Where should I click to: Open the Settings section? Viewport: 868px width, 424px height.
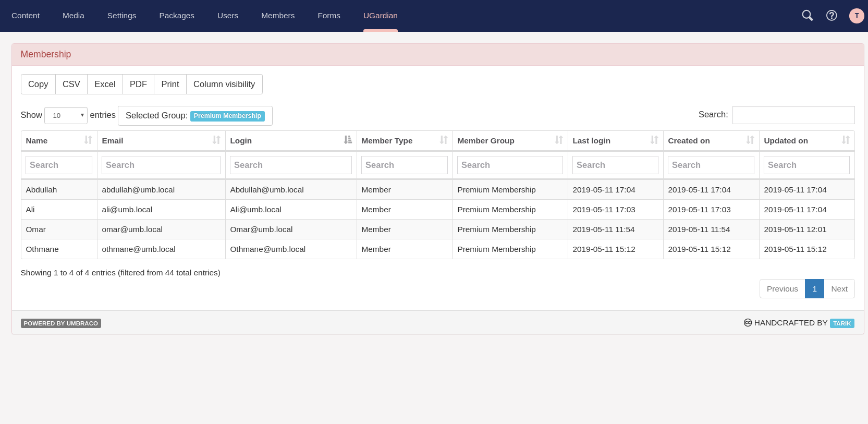[121, 16]
